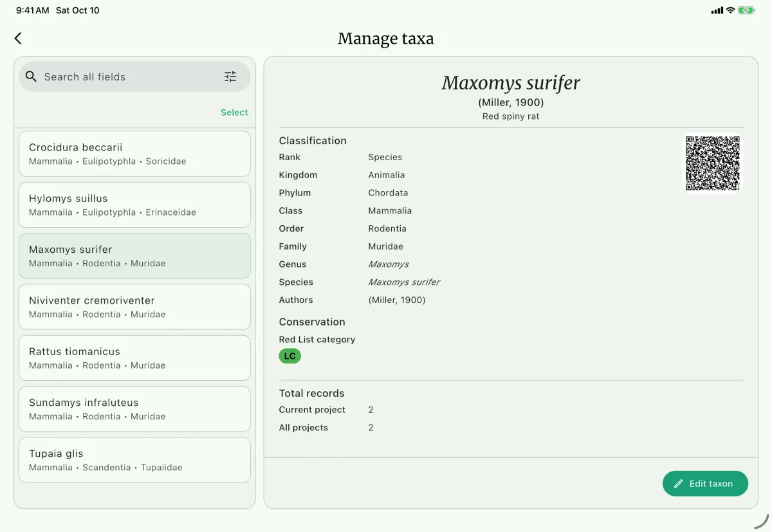Open the Sundamys infraluteus taxon
772x532 pixels.
[x=134, y=408]
